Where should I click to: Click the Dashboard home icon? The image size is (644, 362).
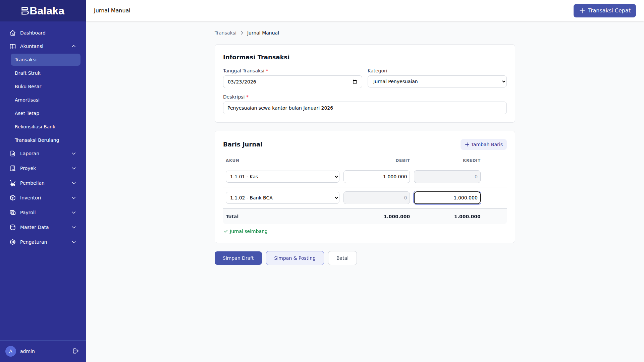point(13,33)
